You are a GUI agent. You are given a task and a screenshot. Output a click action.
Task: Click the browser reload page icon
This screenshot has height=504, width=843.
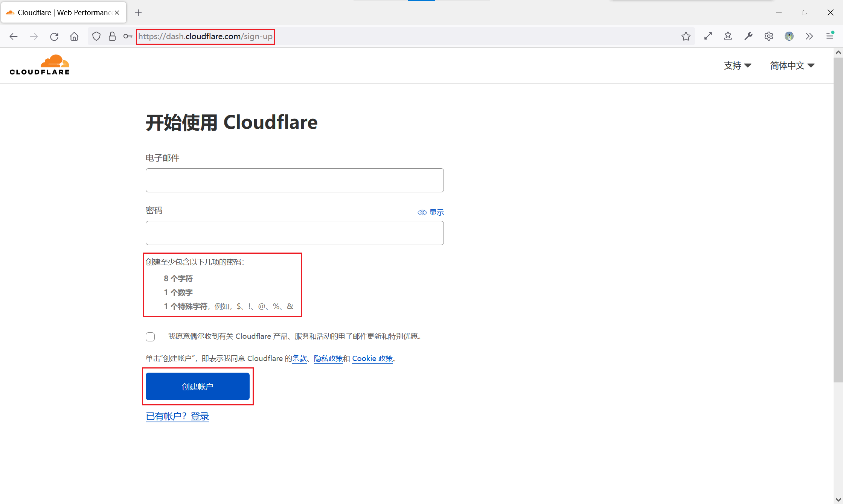(x=54, y=37)
